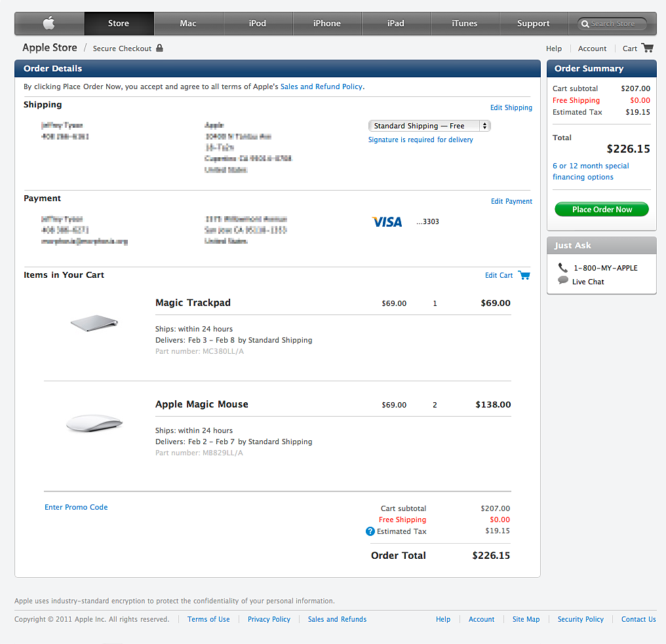Click the Apple logo in navigation bar
The height and width of the screenshot is (644, 666).
click(x=49, y=23)
